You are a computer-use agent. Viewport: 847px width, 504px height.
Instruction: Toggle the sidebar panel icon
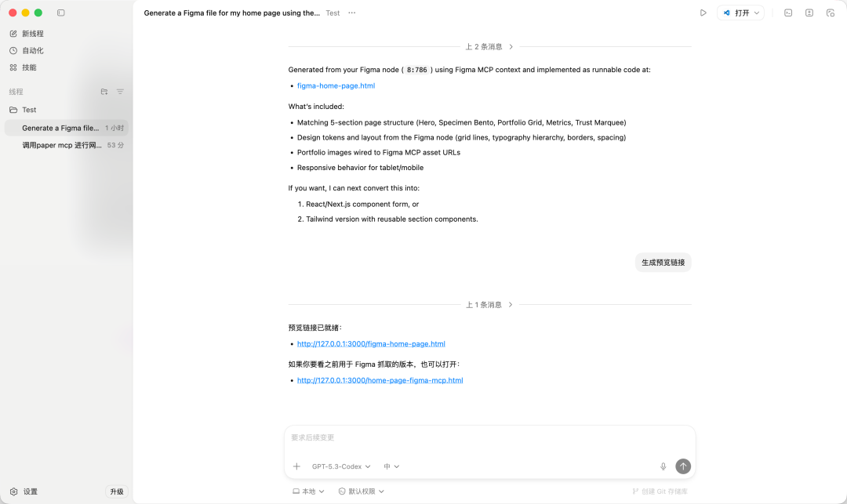(x=61, y=13)
